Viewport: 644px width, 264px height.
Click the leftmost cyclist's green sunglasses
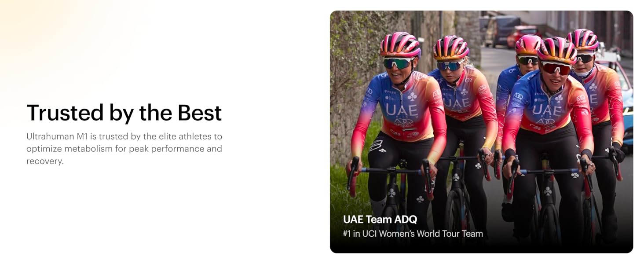click(x=397, y=63)
